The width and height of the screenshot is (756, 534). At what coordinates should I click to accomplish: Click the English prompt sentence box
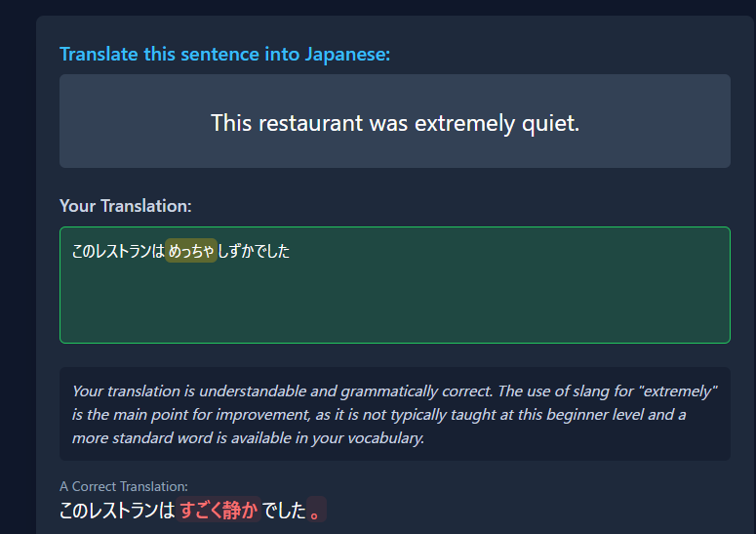(x=395, y=121)
